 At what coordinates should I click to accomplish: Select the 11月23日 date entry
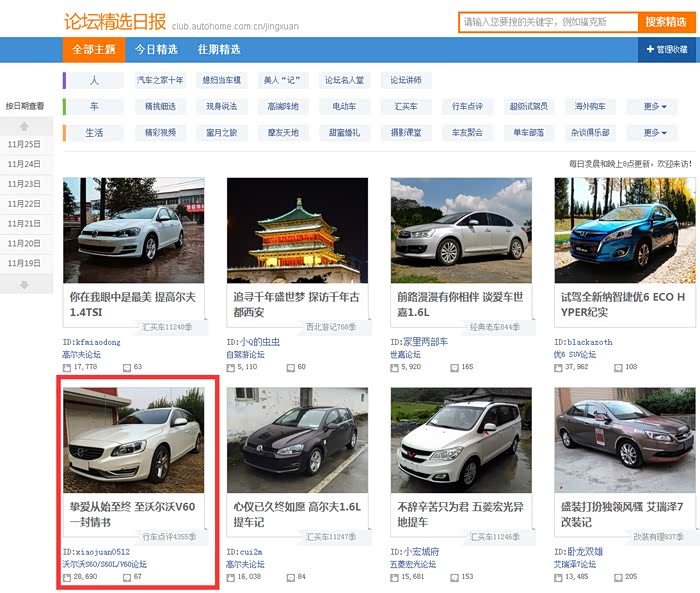(24, 184)
